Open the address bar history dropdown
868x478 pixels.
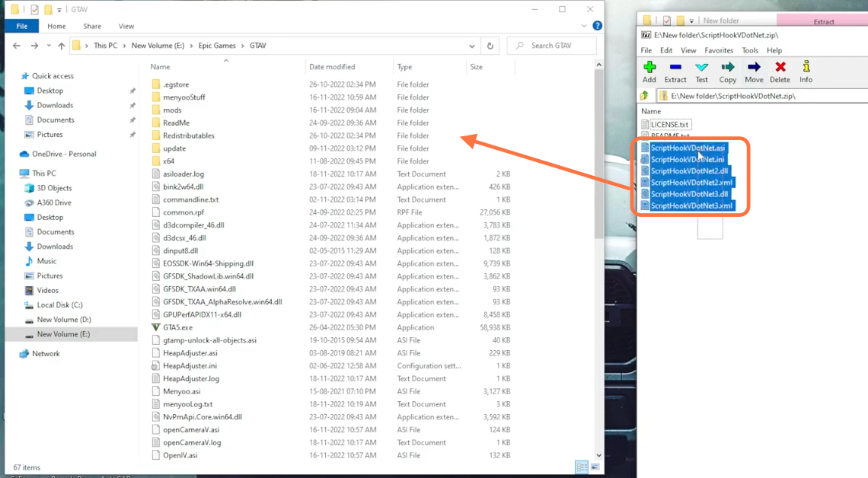point(471,46)
